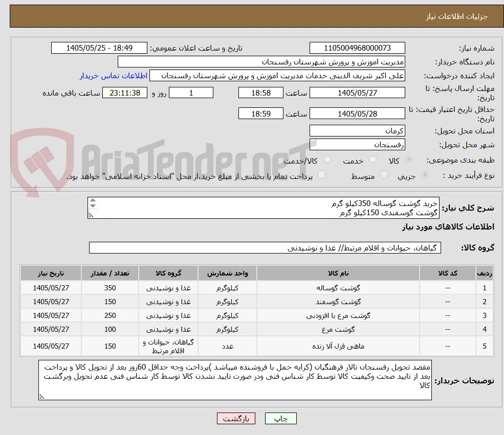Click delivery province field کرمان

[357, 131]
